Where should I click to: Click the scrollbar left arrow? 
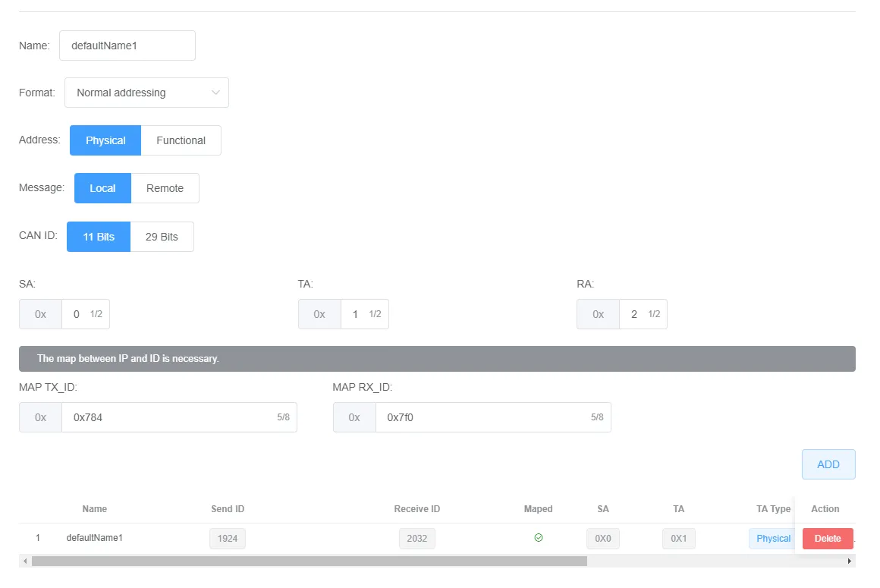click(25, 561)
